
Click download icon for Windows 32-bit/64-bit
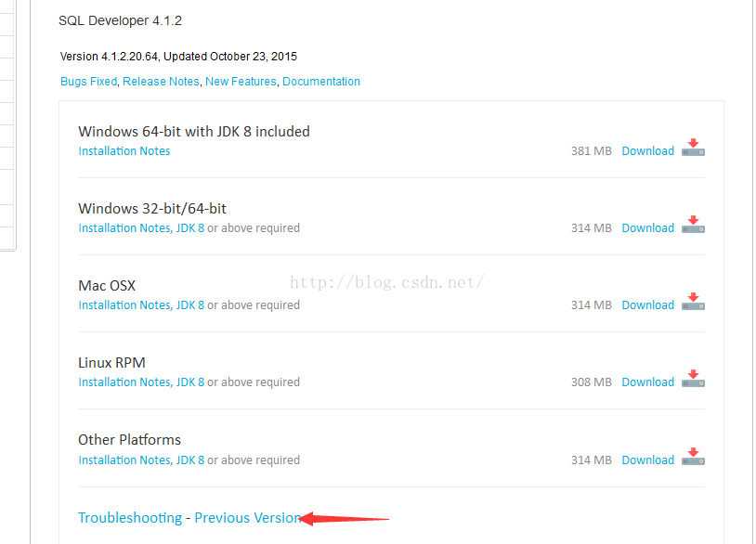693,225
